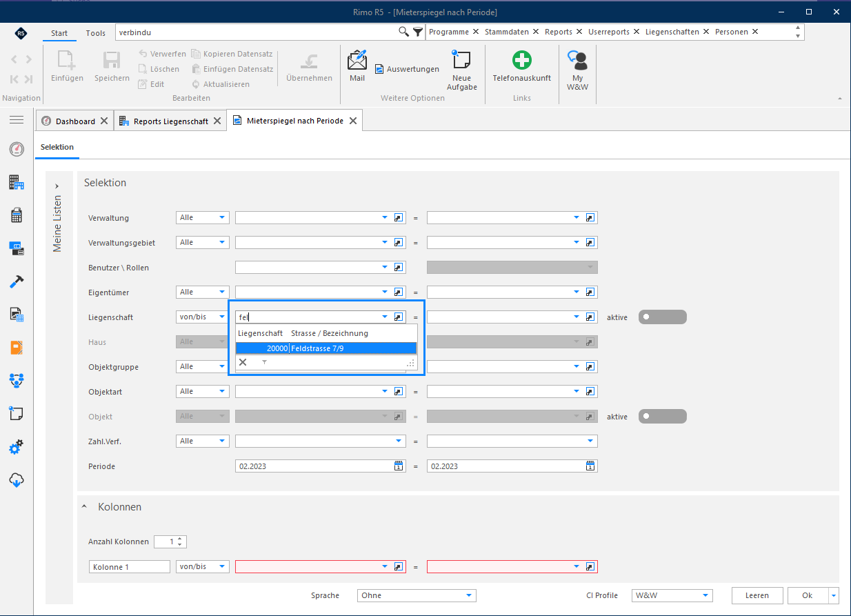Viewport: 851px width, 616px height.
Task: Open calendar picker for Periode from-field
Action: point(399,466)
